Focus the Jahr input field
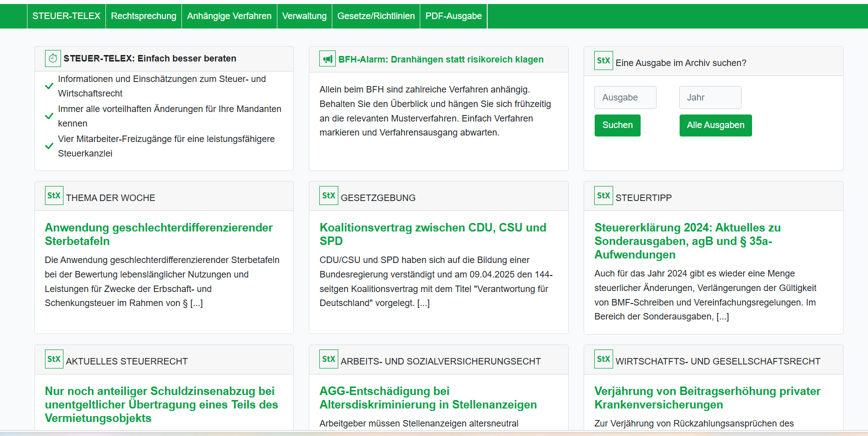The image size is (868, 436). coord(710,97)
